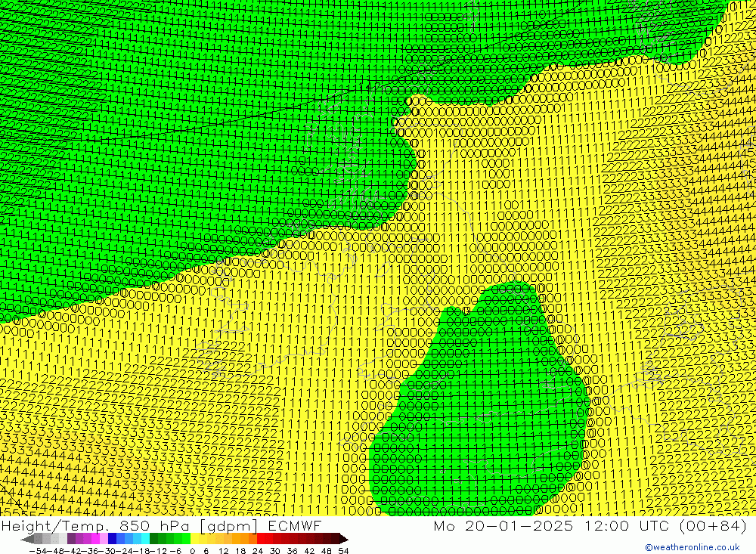Click the rightmost '54' legend scale label
756x554 pixels.
point(343,551)
